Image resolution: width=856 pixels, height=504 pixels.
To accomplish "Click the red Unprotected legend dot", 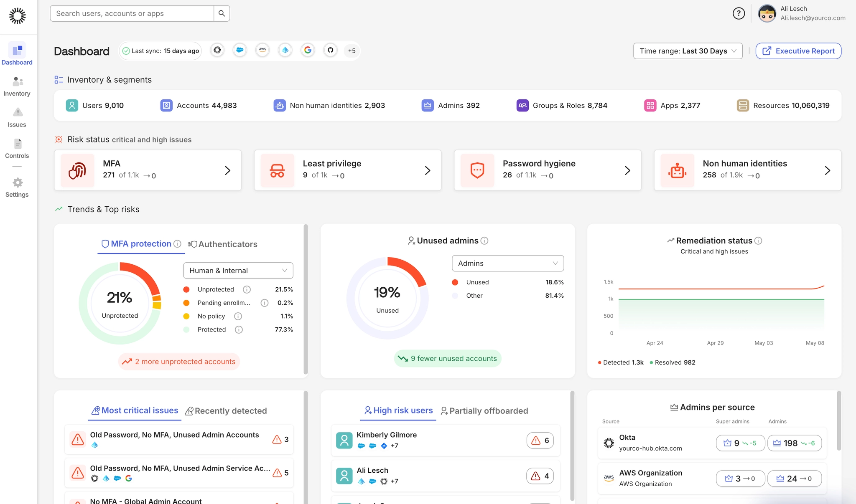I will [186, 289].
